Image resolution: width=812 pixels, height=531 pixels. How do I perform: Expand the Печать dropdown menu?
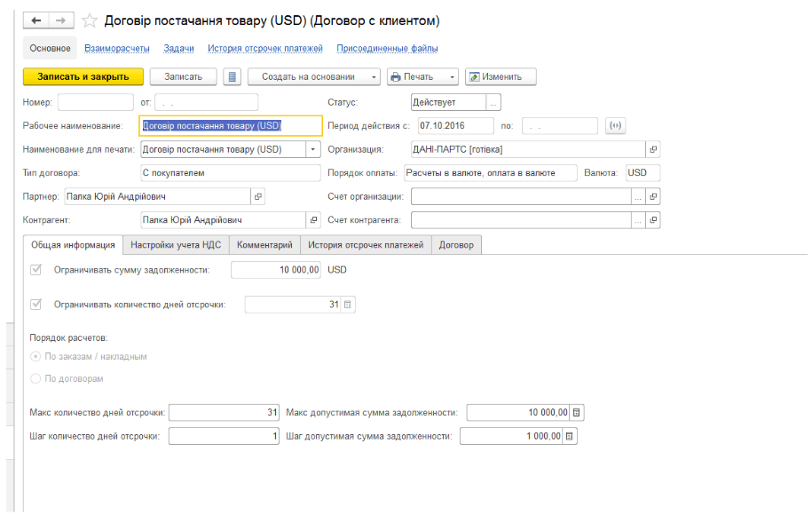click(x=422, y=77)
